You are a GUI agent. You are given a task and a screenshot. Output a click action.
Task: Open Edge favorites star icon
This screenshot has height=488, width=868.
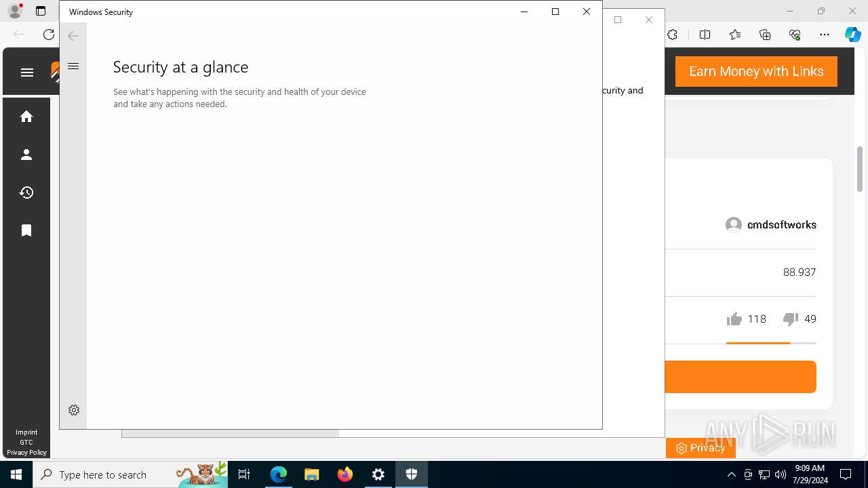(735, 35)
